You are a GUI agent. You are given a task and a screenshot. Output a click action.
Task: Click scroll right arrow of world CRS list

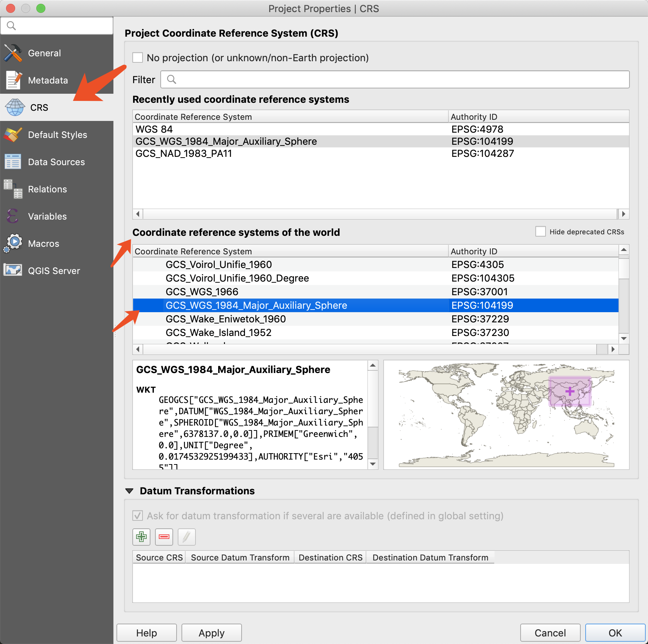(x=613, y=349)
